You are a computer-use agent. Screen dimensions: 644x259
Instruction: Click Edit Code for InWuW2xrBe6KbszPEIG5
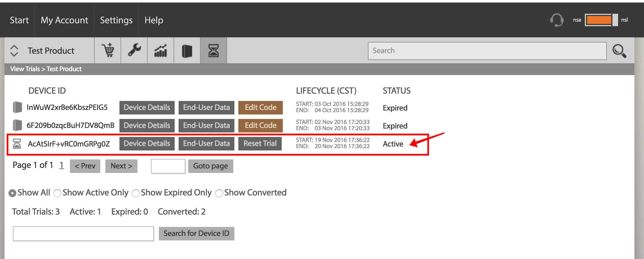click(x=261, y=108)
